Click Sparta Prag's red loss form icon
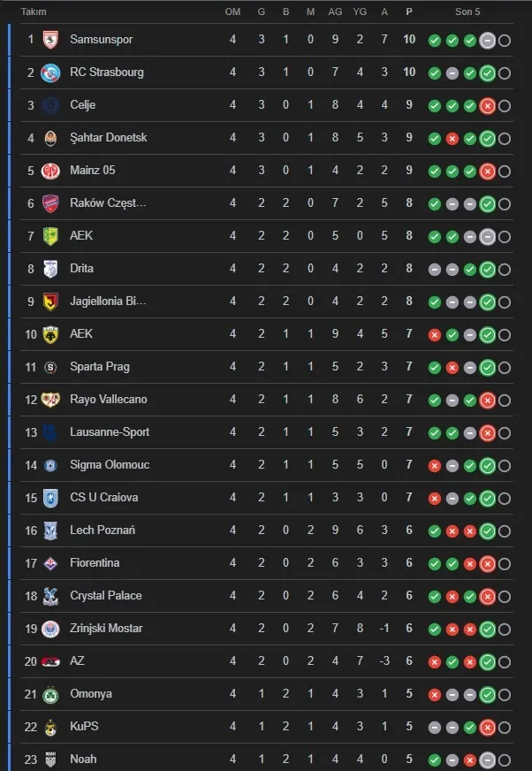The height and width of the screenshot is (771, 532). (452, 367)
